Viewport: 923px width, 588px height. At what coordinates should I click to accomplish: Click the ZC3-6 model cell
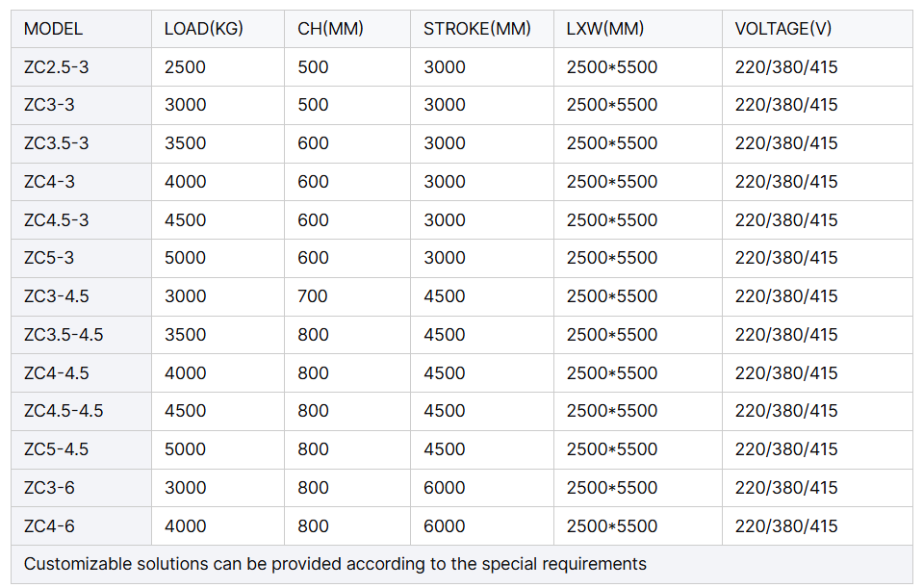pos(49,488)
